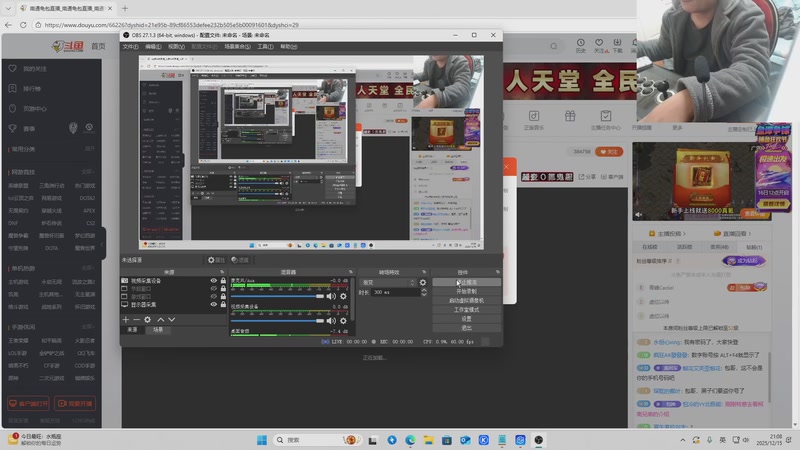
Task: Open OBS 文件(F) menu
Action: [130, 46]
